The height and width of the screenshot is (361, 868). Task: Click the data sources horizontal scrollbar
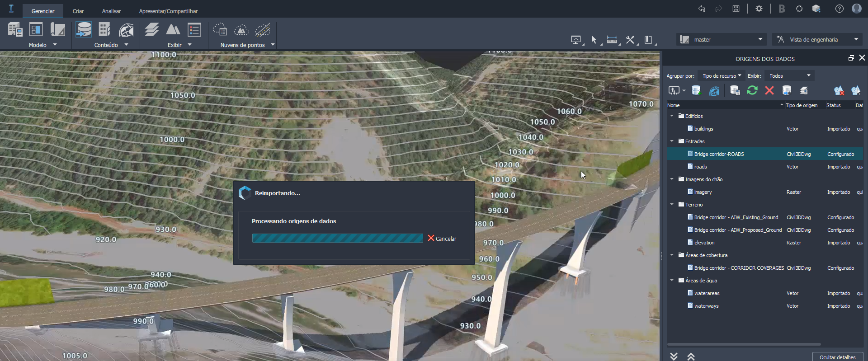coord(744,344)
